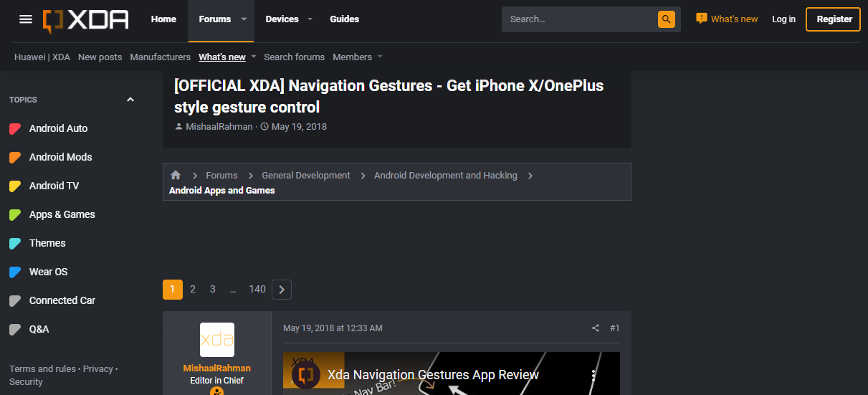Open the Home tab

click(x=163, y=19)
